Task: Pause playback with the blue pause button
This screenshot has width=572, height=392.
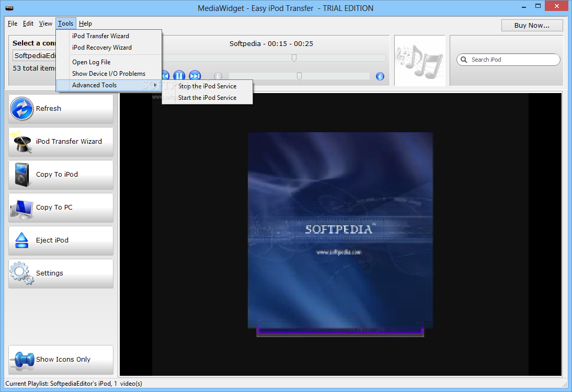Action: tap(179, 76)
